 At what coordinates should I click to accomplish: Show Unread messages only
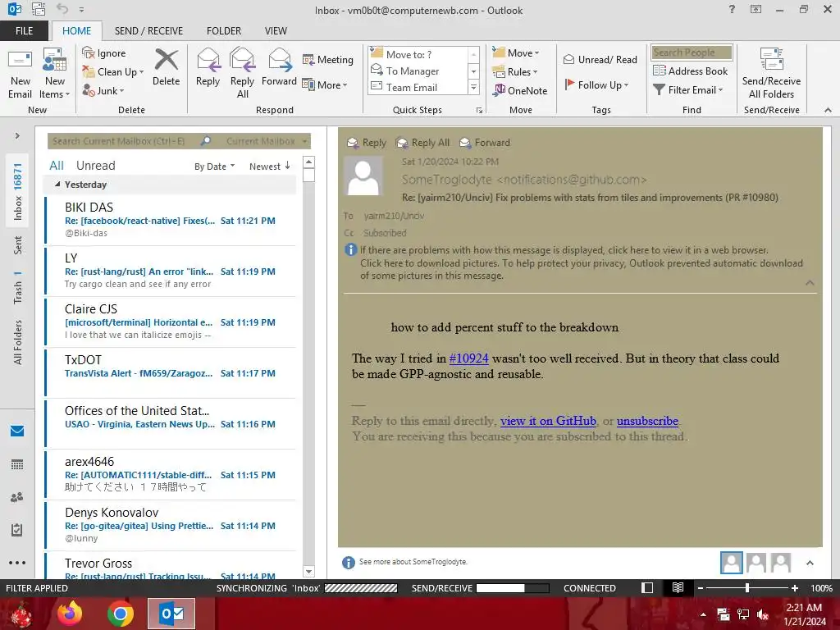95,166
